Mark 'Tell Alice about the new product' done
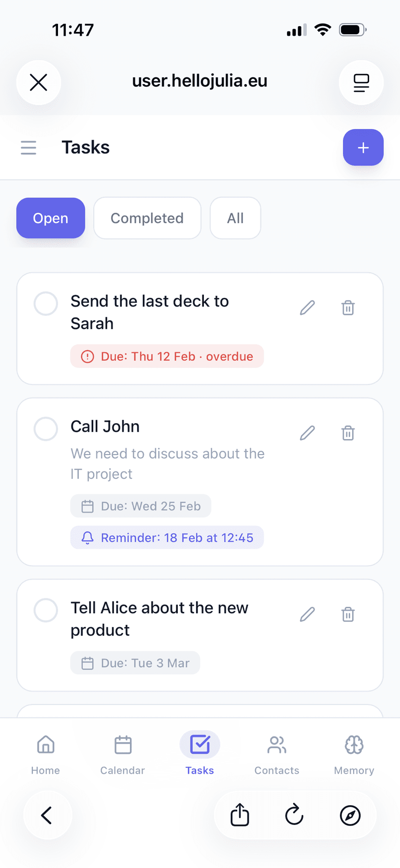This screenshot has height=868, width=400. point(45,610)
